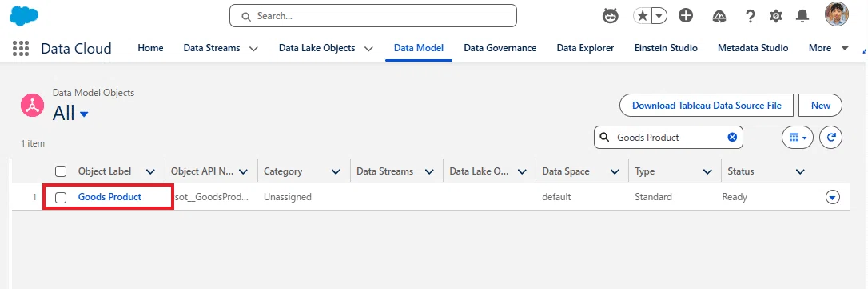Open the Metadata Studio tab
This screenshot has height=289, width=868.
[753, 48]
